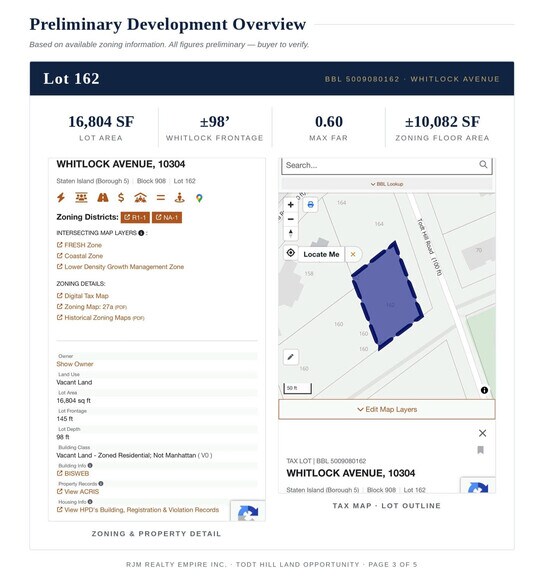Select the pencil draw tool on map

[x=291, y=357]
